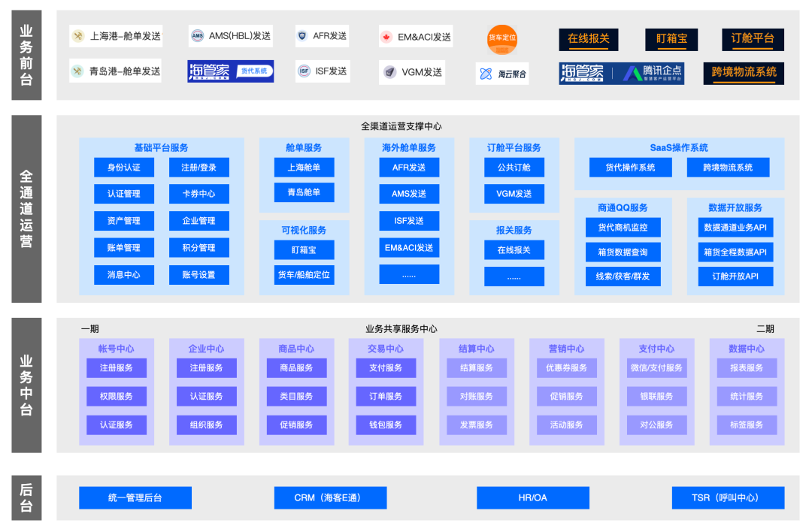Click 微信/支付服务 under 支付中心
This screenshot has height=532, width=812.
click(656, 368)
